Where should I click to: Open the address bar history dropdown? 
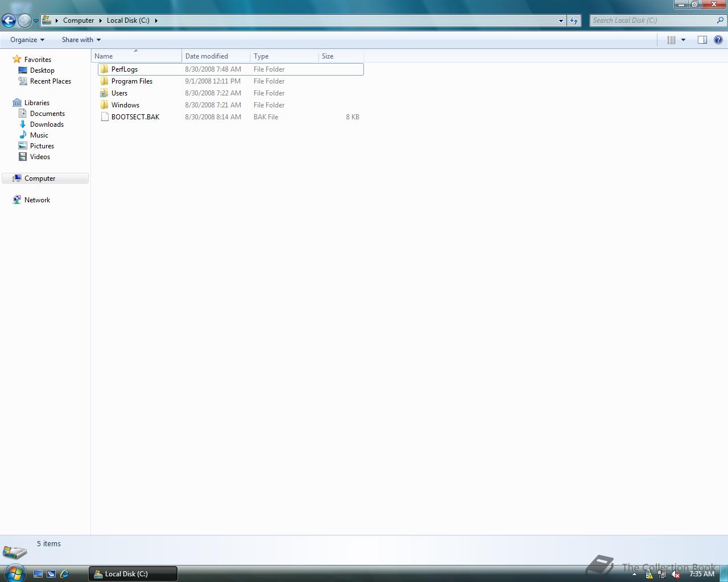[561, 20]
